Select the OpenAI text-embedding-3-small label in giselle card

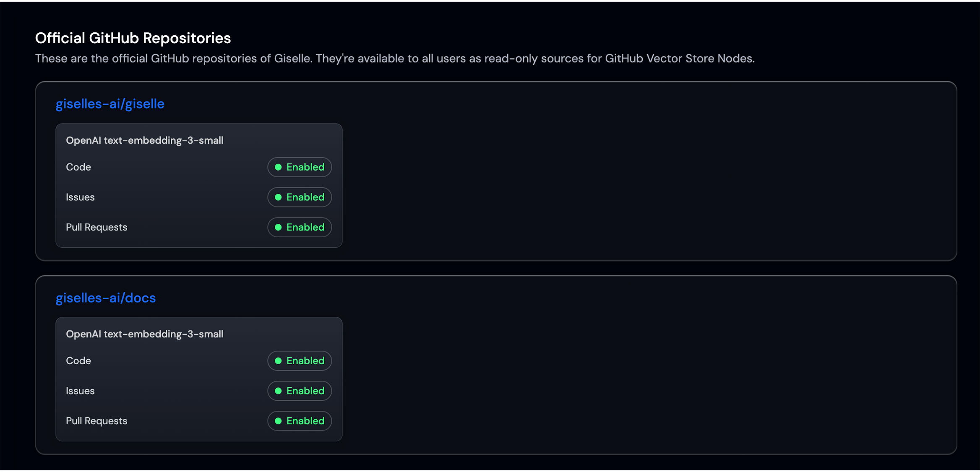point(144,140)
